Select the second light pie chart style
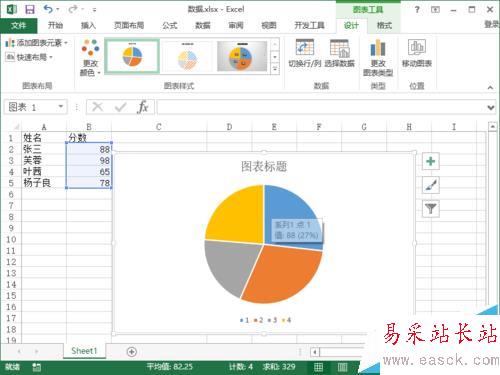The width and height of the screenshot is (500, 375). pos(188,56)
